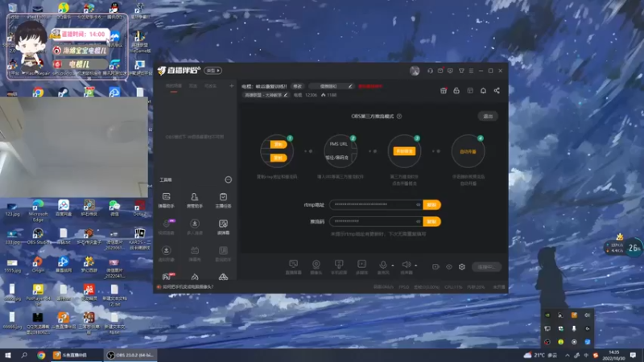
Task: Click the record video icon near settings
Action: pyautogui.click(x=436, y=267)
